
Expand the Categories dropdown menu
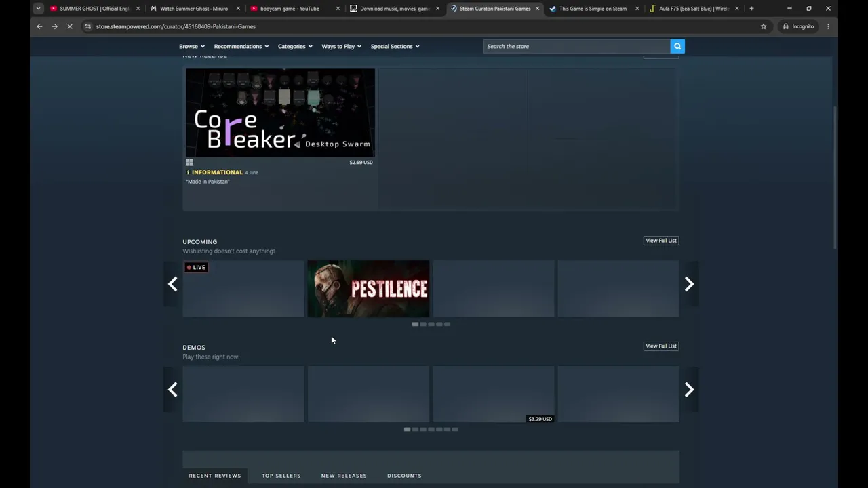[x=295, y=46]
